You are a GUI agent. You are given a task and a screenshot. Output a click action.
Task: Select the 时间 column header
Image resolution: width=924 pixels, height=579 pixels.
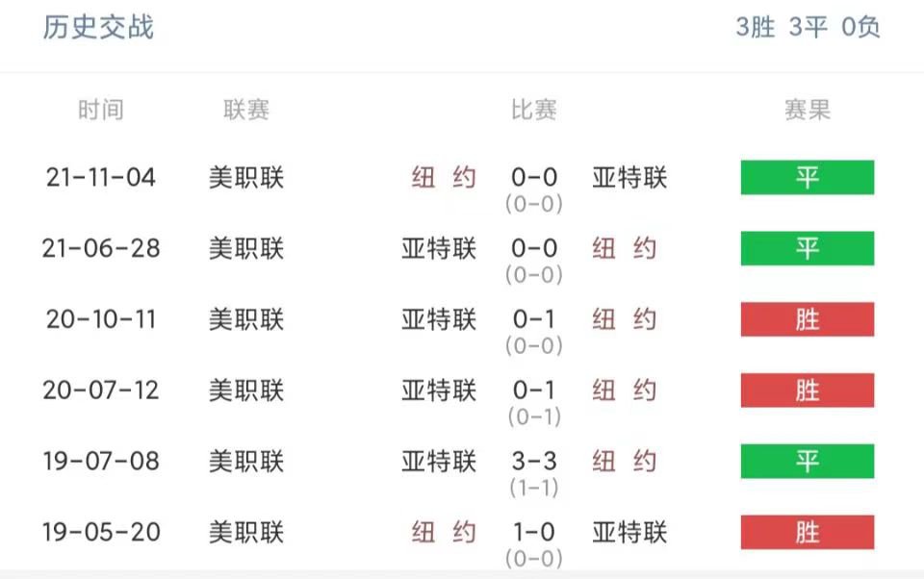(101, 111)
